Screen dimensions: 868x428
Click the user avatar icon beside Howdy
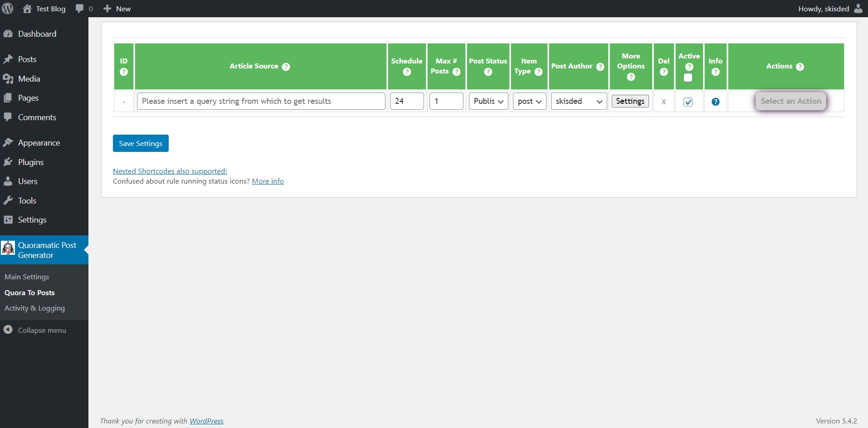[858, 9]
